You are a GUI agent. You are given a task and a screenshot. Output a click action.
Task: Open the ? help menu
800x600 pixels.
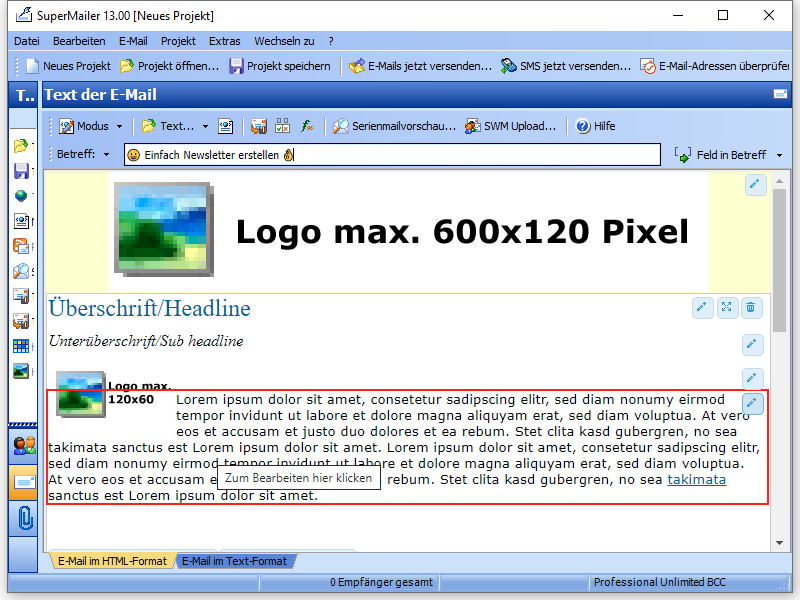(x=331, y=41)
